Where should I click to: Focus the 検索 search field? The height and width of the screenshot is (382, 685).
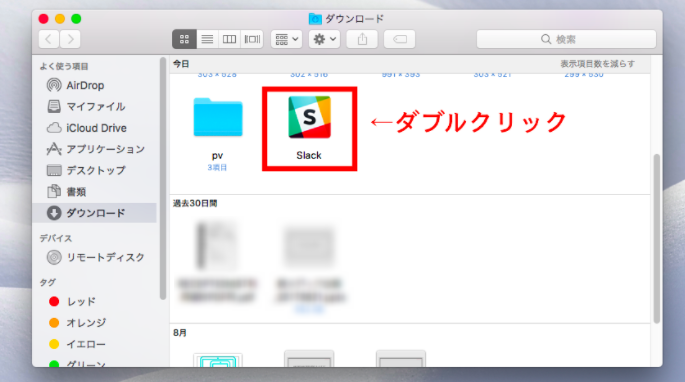pyautogui.click(x=566, y=39)
